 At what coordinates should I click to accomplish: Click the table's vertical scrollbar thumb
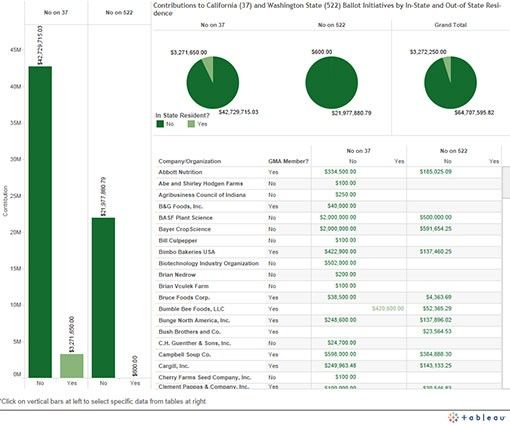pos(506,183)
